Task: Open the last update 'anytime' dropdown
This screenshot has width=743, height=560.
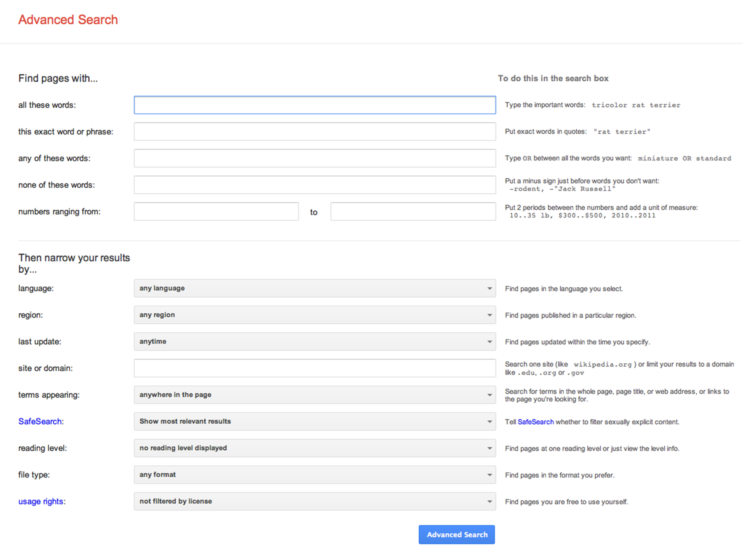Action: point(314,341)
